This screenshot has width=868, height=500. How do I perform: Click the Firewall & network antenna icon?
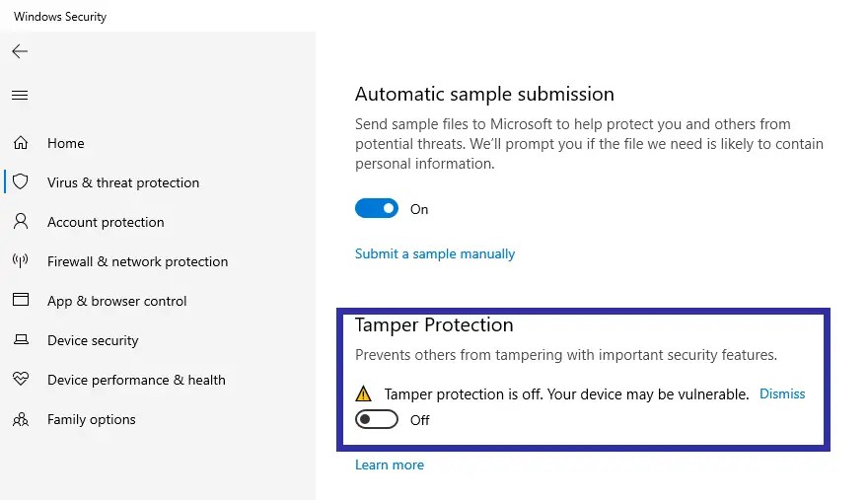point(20,261)
